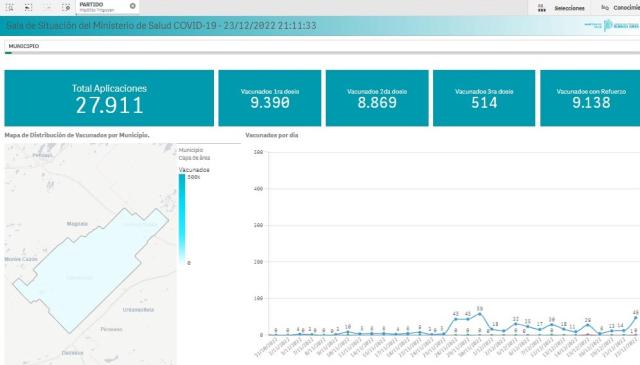Image resolution: width=640 pixels, height=365 pixels.
Task: Select the Vacunados 1ra dosis tile
Action: click(270, 98)
